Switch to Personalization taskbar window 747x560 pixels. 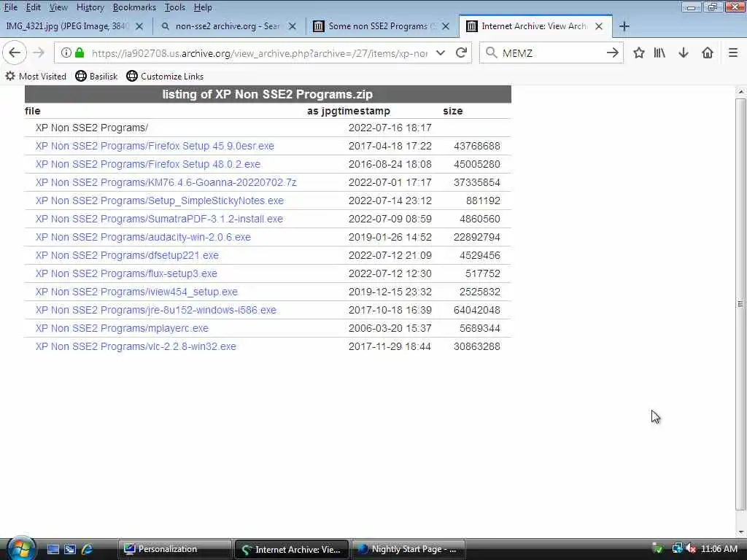[x=174, y=549]
